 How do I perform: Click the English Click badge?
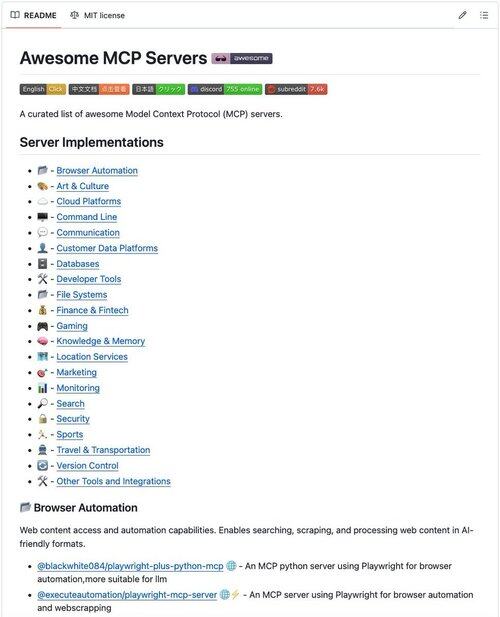(42, 89)
